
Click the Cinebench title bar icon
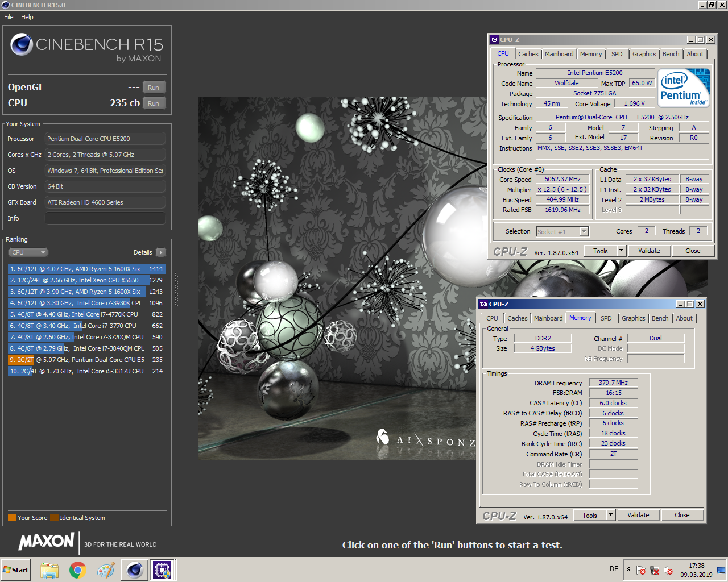pos(6,5)
